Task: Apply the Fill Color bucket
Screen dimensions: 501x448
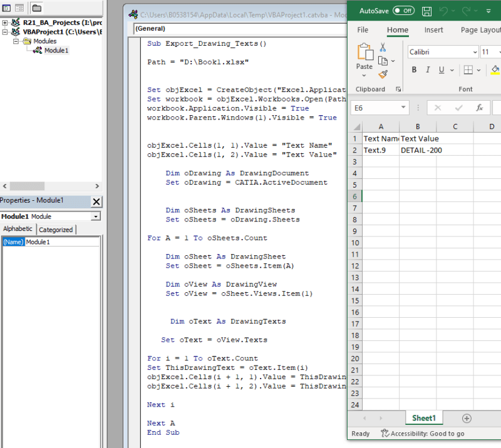Action: [x=495, y=69]
